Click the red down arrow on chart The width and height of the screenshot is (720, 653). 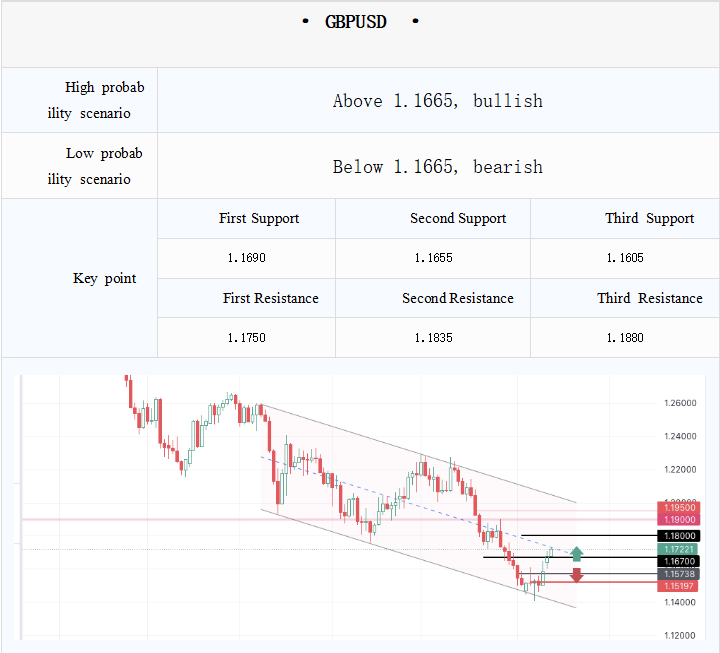(x=577, y=575)
